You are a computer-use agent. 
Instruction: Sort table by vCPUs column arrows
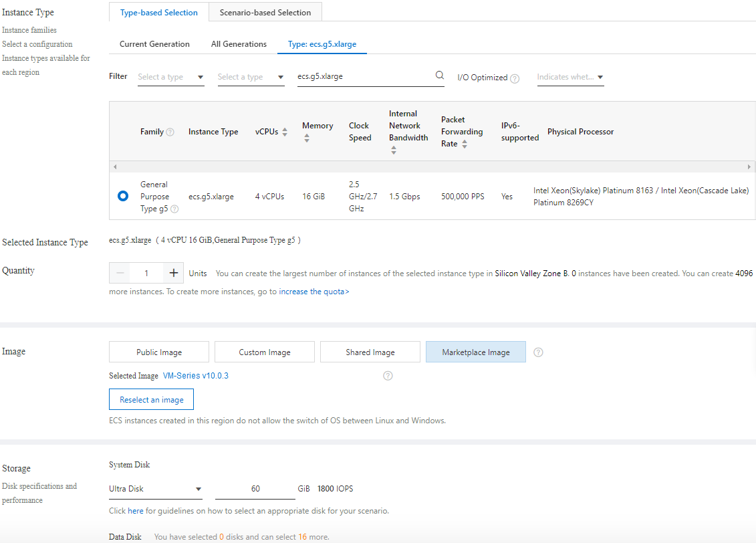point(285,132)
